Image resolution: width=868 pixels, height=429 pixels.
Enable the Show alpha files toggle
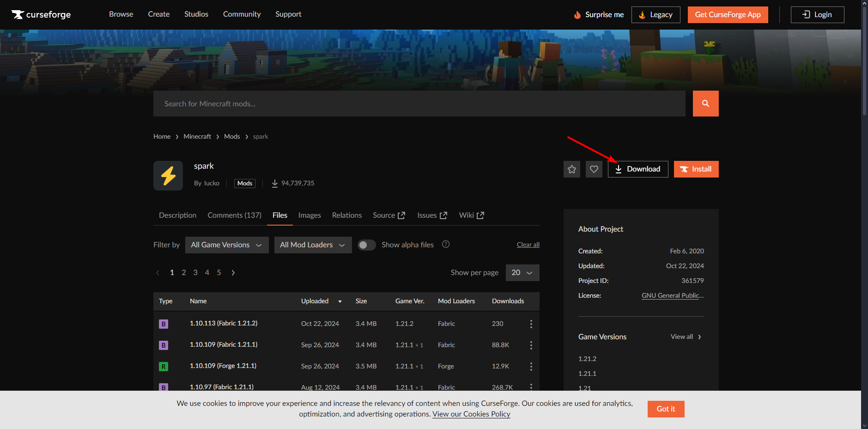point(367,245)
